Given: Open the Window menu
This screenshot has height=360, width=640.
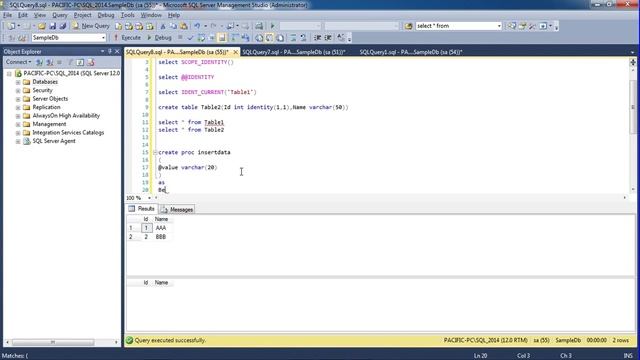Looking at the screenshot, I should pos(151,15).
